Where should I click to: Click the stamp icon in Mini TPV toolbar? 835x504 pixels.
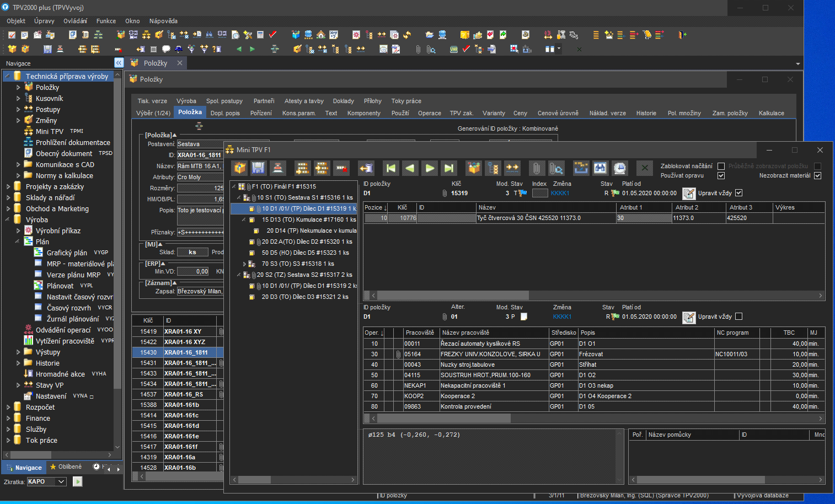coord(277,168)
